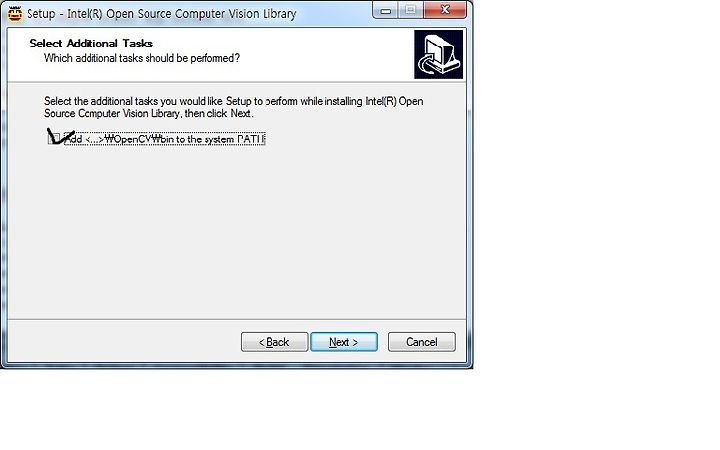The height and width of the screenshot is (450, 720).
Task: Click the Setup installer icon in title bar
Action: pyautogui.click(x=15, y=14)
